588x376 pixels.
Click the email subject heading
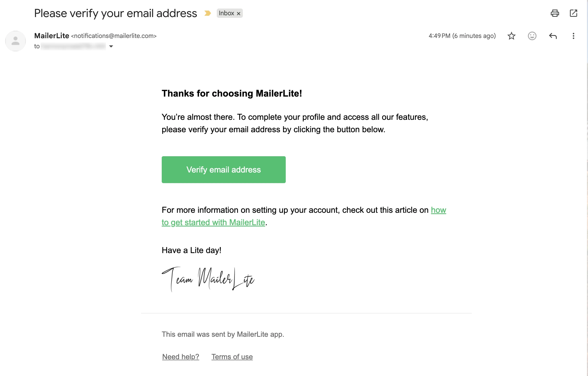(x=115, y=13)
